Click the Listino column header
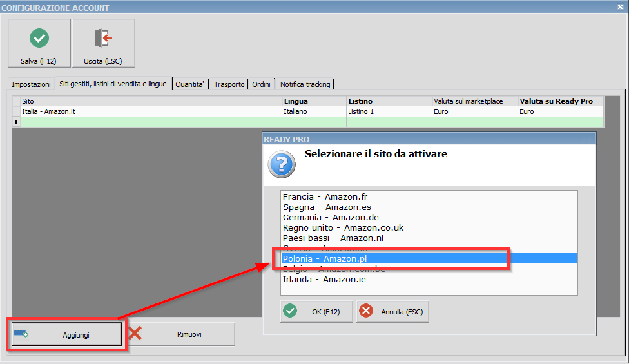The width and height of the screenshot is (629, 364). pos(389,101)
